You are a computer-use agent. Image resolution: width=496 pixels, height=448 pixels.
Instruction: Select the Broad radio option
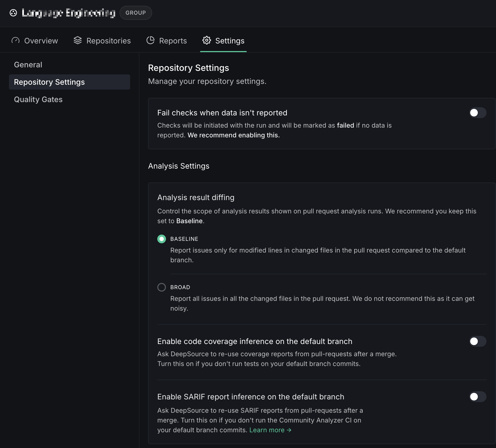pos(162,287)
